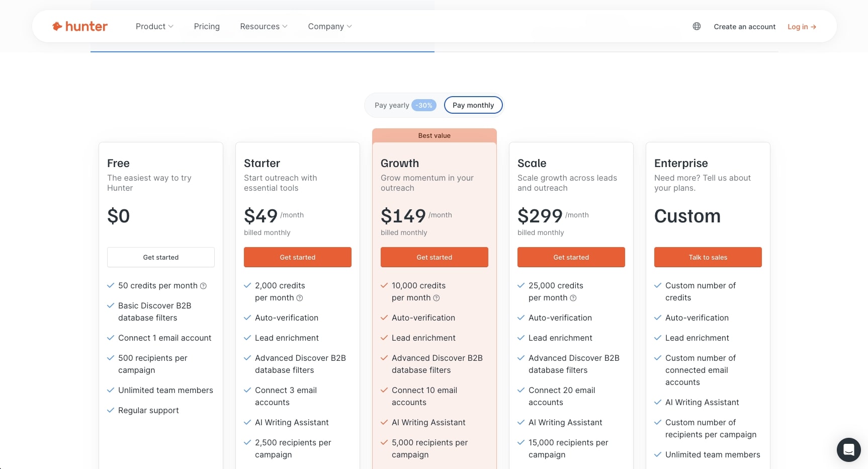Click the -30% discount badge
868x469 pixels.
click(424, 105)
